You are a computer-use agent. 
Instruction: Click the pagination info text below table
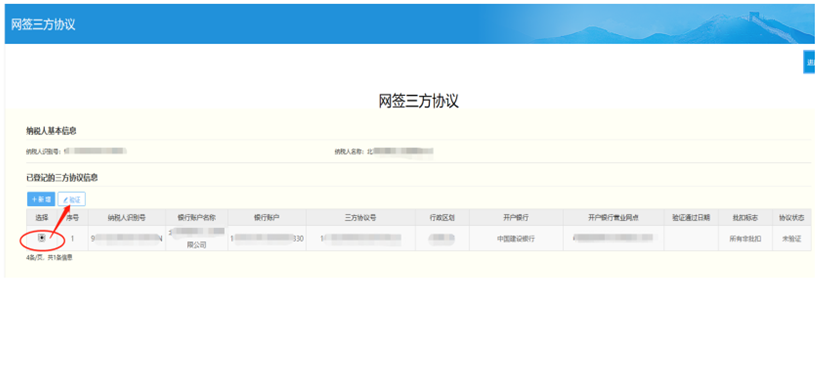(x=50, y=257)
